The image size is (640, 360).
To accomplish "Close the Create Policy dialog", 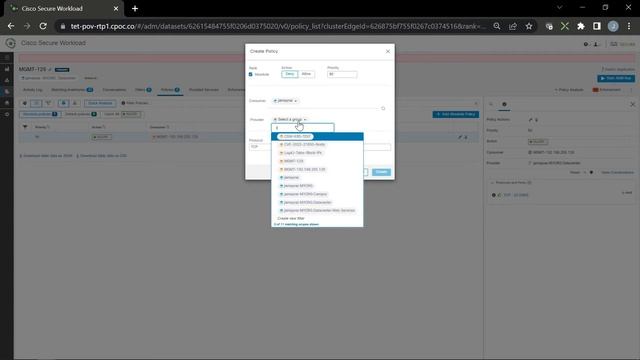I will [x=388, y=51].
